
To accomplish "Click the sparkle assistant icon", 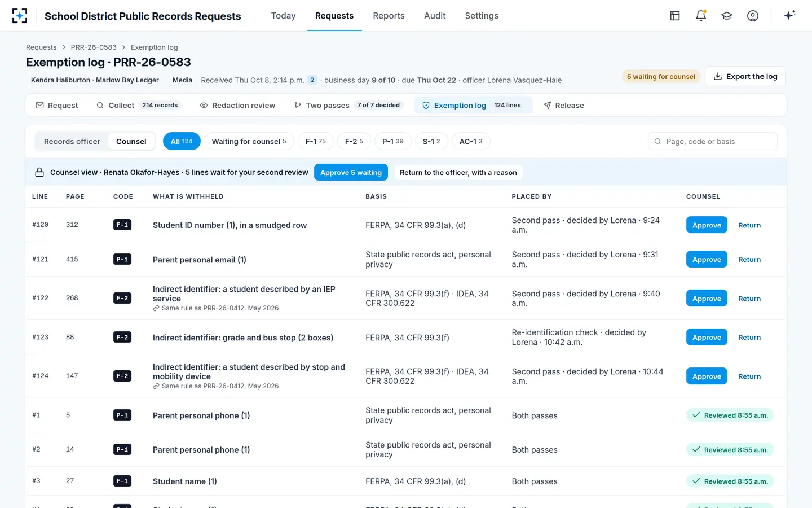I will click(789, 15).
